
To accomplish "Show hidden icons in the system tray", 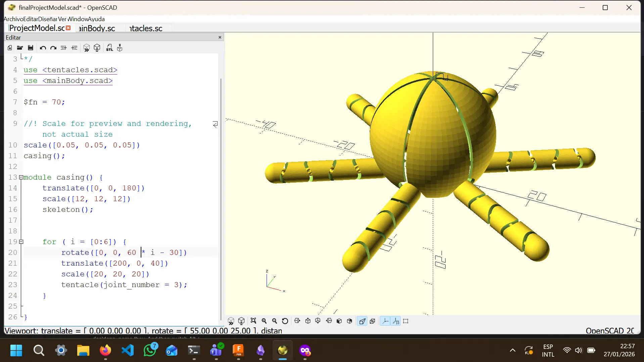I will [512, 351].
